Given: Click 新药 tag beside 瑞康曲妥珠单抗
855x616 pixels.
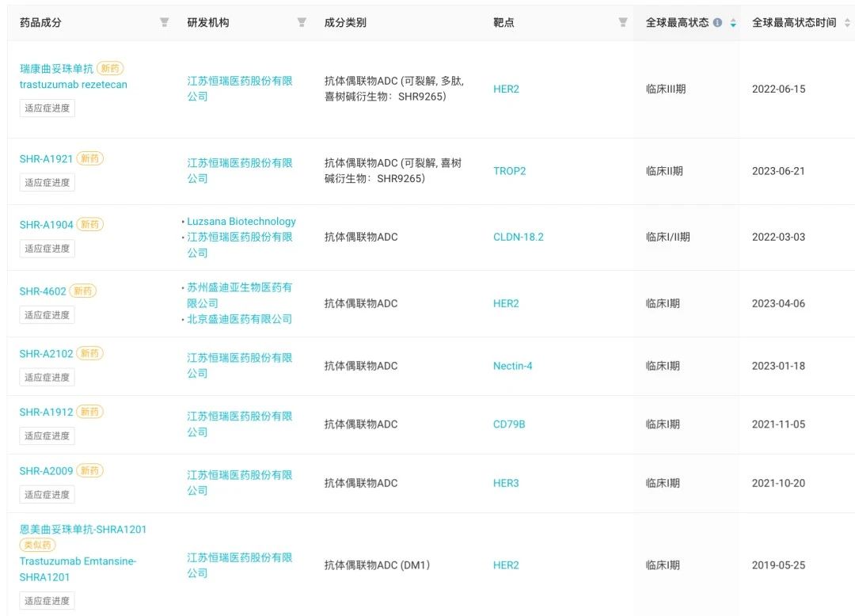Looking at the screenshot, I should click(110, 68).
